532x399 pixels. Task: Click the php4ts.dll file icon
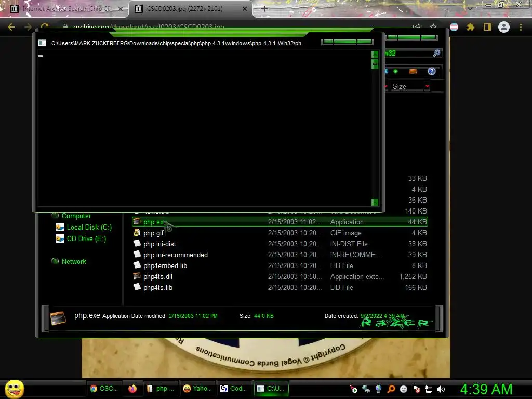137,276
